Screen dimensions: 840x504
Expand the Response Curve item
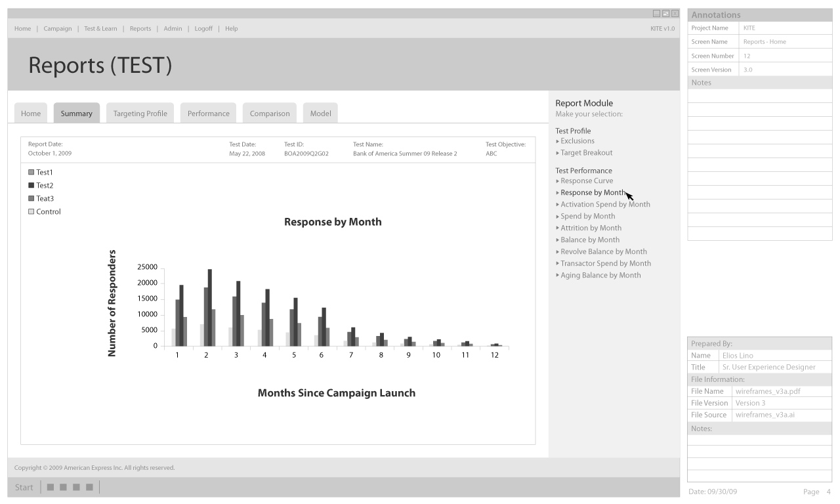[x=586, y=181]
